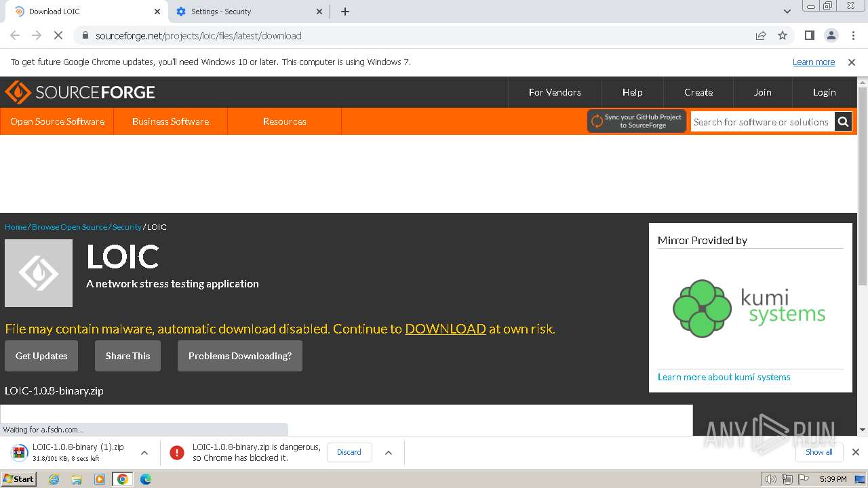Click the Security breadcrumb link
Viewport: 868px width, 488px height.
(x=127, y=227)
